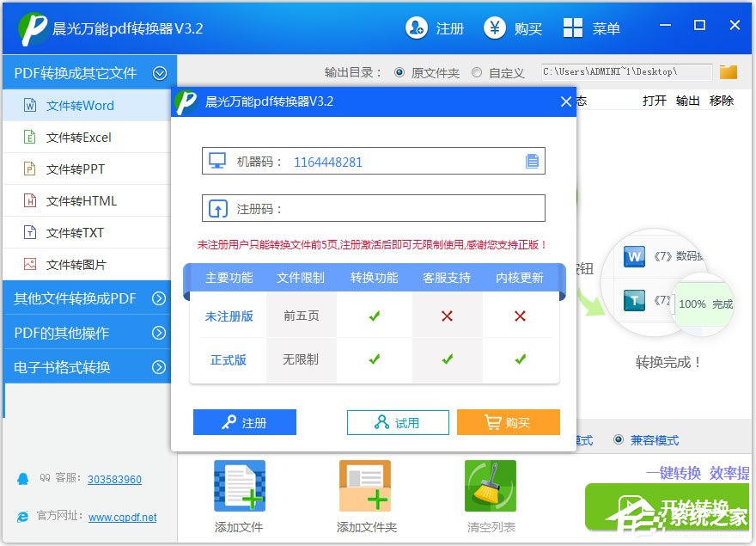Open the www.cqpdf.net website link

click(123, 517)
